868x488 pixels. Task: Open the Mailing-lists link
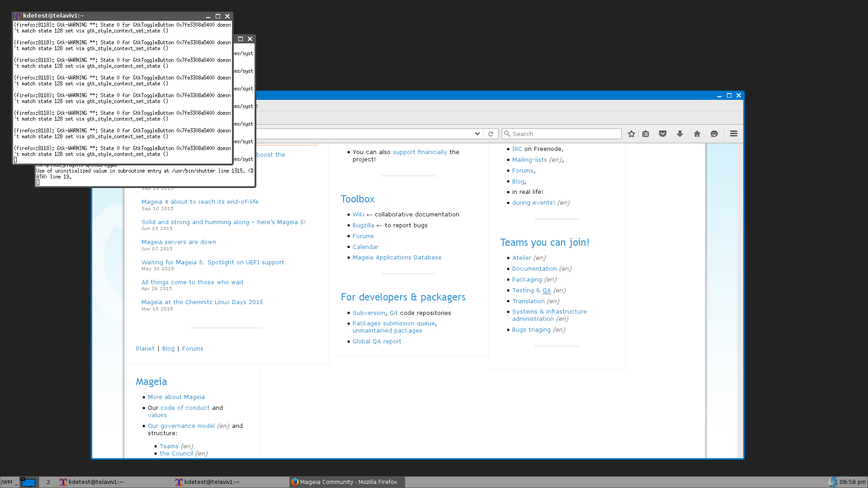529,160
